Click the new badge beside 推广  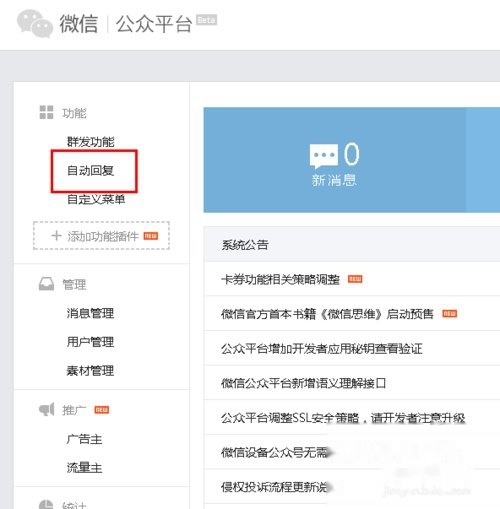tap(101, 410)
